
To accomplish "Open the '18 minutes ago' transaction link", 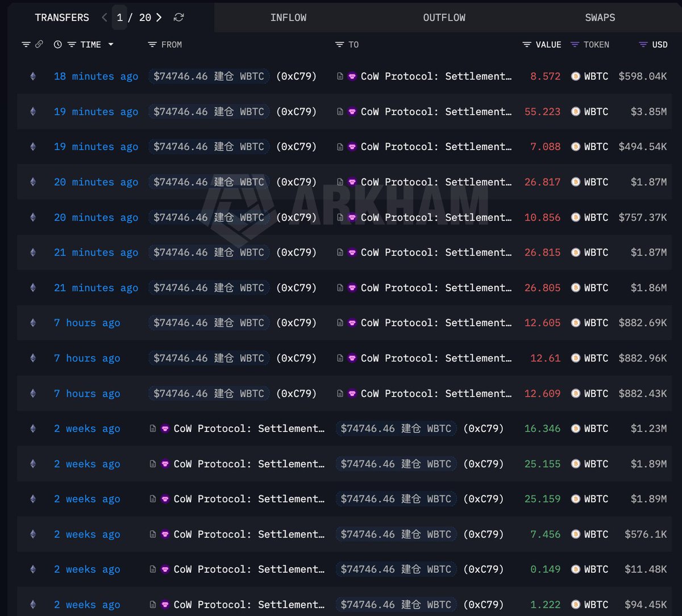I will coord(95,76).
